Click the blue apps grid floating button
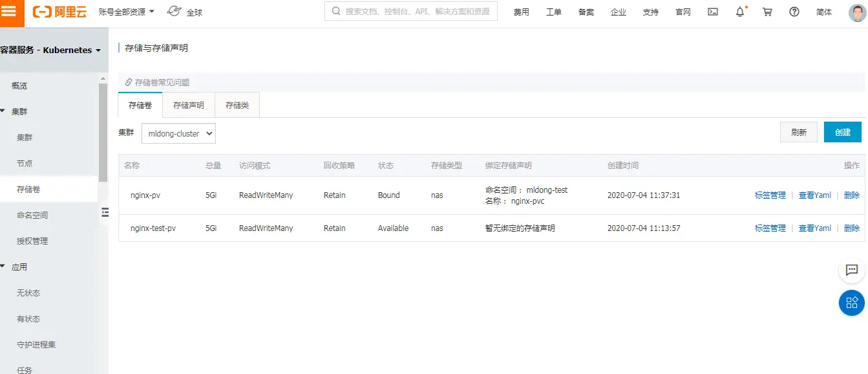Image resolution: width=868 pixels, height=374 pixels. 852,303
